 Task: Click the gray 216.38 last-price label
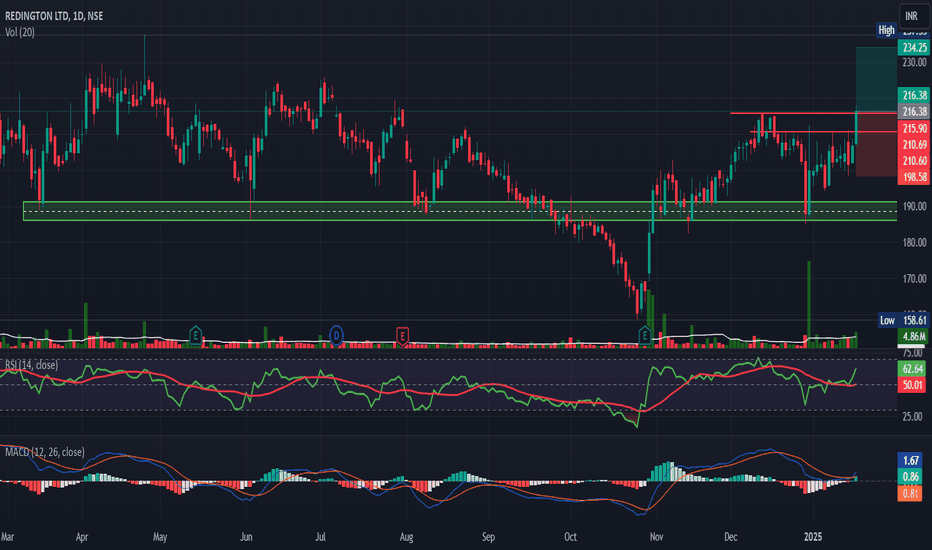pos(914,111)
